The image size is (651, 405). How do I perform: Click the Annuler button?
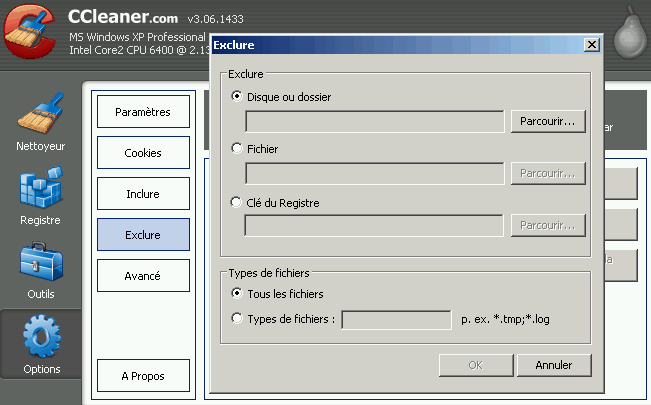click(x=554, y=365)
